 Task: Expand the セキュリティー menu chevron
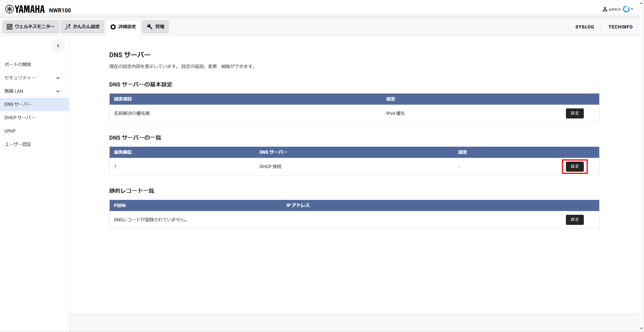tap(58, 78)
